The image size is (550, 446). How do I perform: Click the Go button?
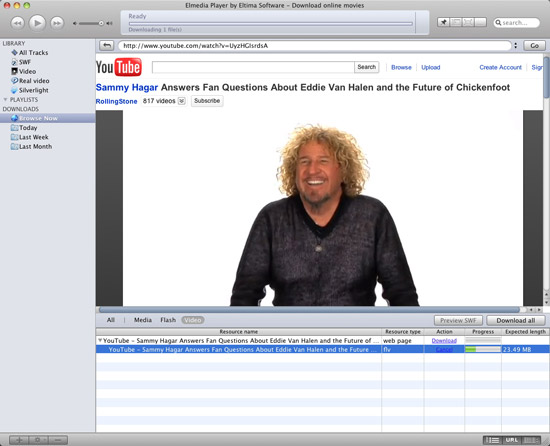coord(534,46)
